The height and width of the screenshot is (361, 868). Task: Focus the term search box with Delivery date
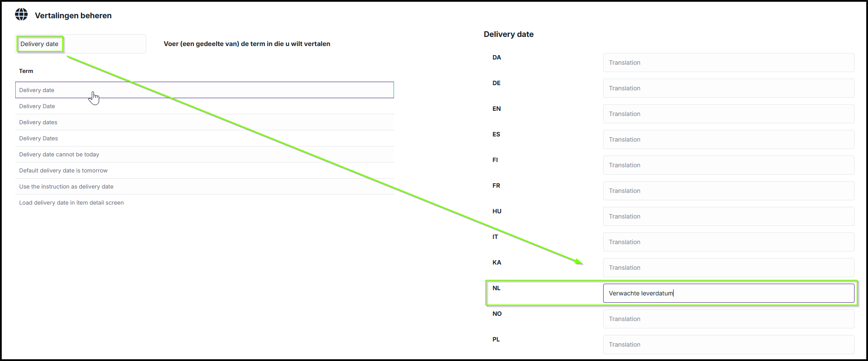(x=80, y=44)
